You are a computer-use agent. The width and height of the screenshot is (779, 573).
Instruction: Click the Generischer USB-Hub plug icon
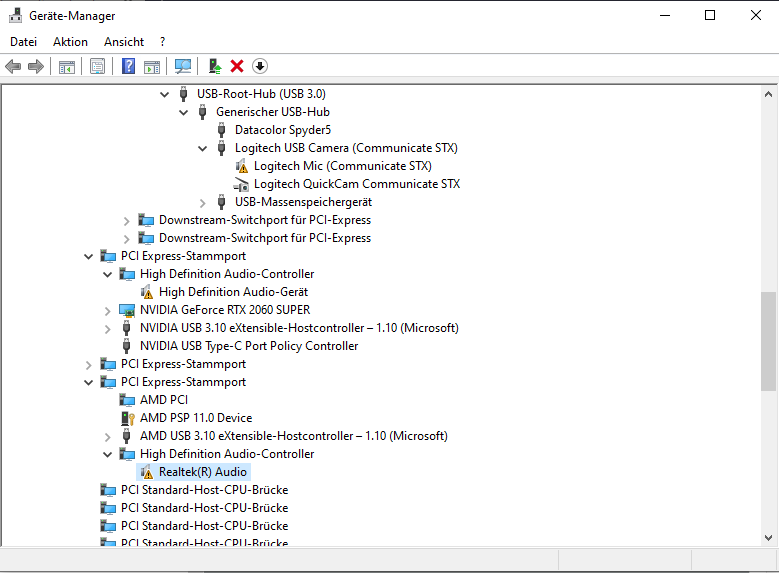202,112
